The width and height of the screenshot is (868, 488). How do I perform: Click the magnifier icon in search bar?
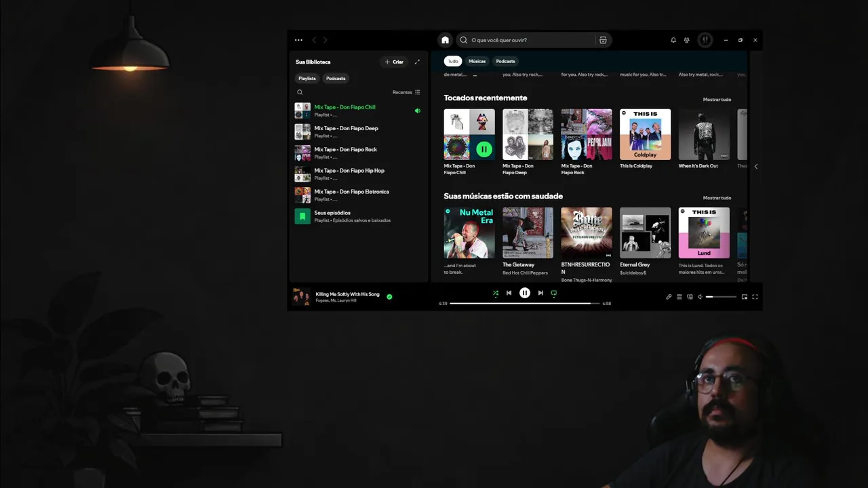click(x=464, y=40)
